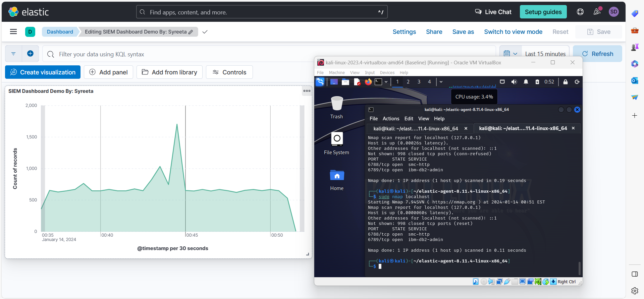Viewport: 644px width, 299px height.
Task: Open terminal Edit menu
Action: click(409, 119)
